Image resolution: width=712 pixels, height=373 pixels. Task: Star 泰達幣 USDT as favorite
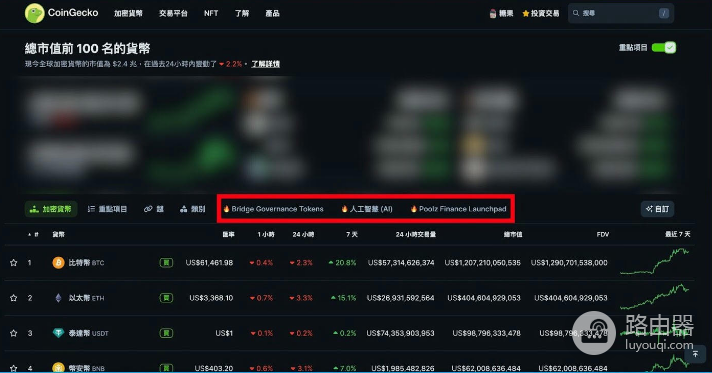[x=14, y=333]
